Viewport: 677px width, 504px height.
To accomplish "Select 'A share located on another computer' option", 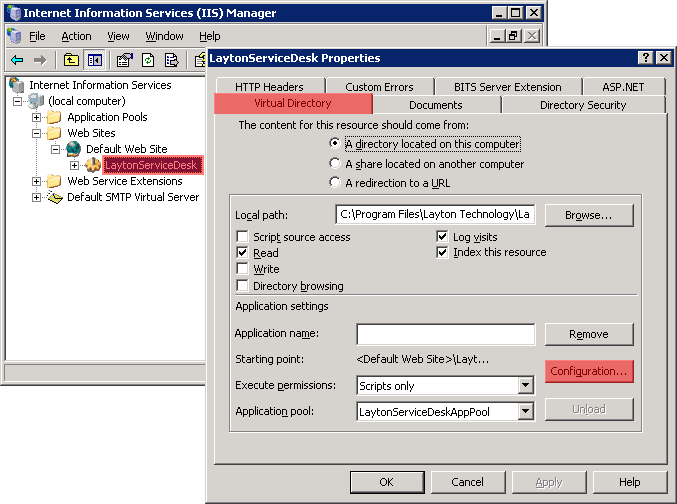I will coord(335,163).
